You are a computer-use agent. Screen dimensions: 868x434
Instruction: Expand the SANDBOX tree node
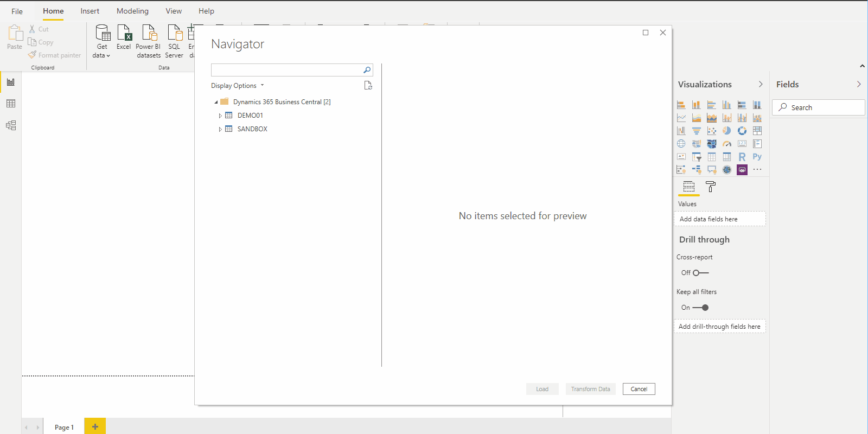(x=220, y=129)
